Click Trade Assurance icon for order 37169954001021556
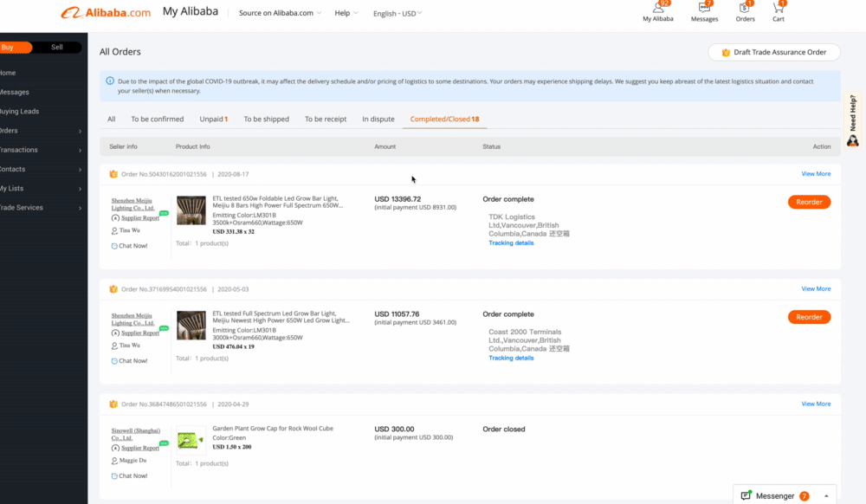Viewport: 866px width, 504px height. pos(113,289)
